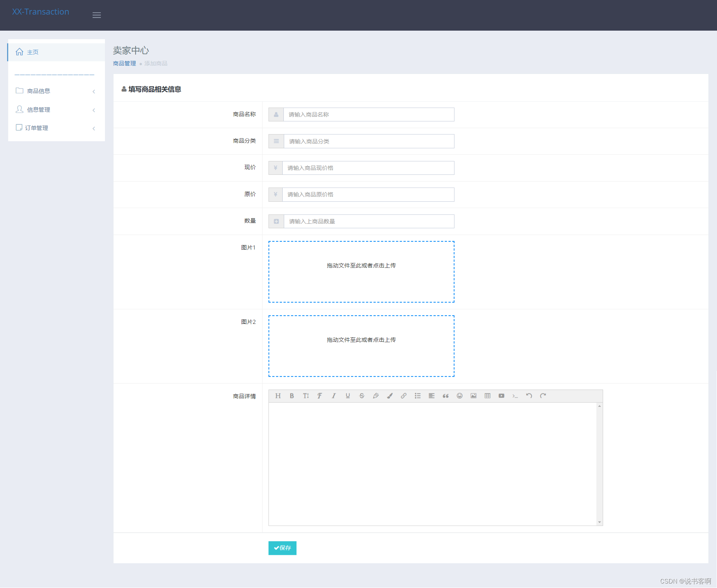Insert a code block
717x588 pixels.
click(515, 396)
